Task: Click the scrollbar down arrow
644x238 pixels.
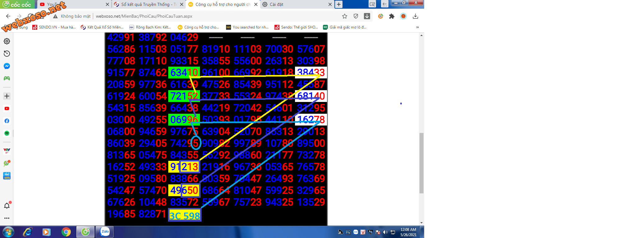Action: [x=421, y=223]
